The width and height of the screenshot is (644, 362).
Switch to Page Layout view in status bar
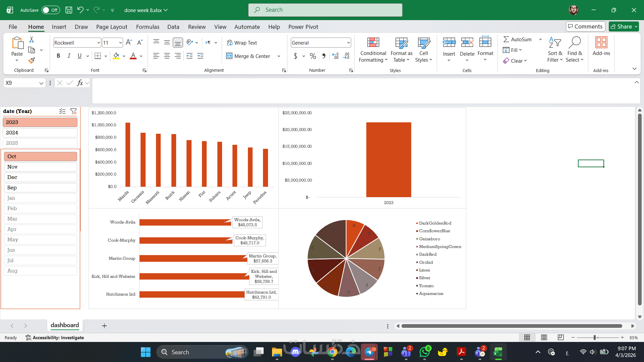pyautogui.click(x=544, y=338)
